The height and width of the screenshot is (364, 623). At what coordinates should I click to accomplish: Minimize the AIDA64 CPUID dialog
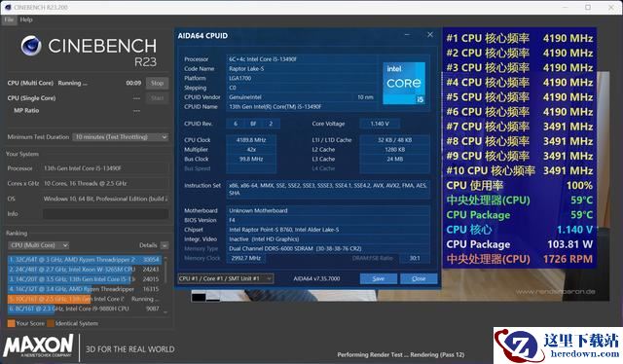pyautogui.click(x=407, y=35)
